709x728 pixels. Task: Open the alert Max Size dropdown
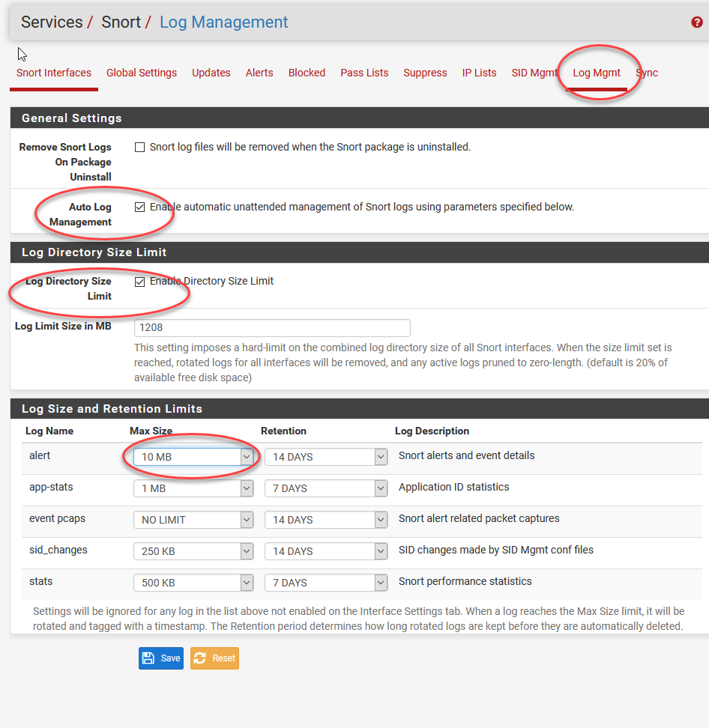point(193,457)
